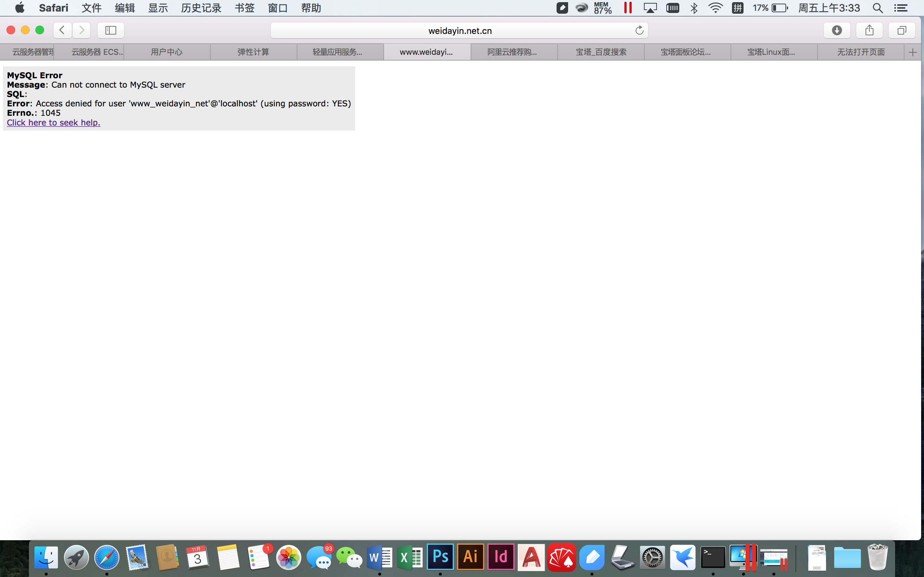Open Photoshop from the dock
Viewport: 924px width, 577px height.
440,557
